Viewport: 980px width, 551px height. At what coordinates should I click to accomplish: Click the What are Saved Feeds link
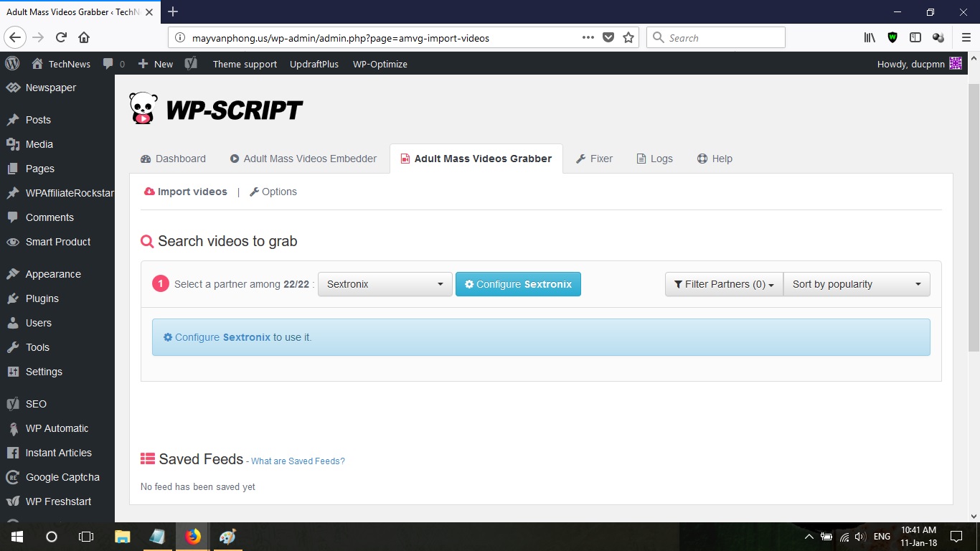(x=298, y=461)
